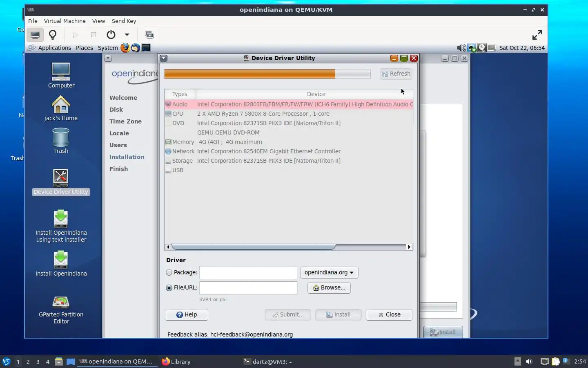Click the Run virtual machine play icon
This screenshot has height=368, width=588.
pyautogui.click(x=76, y=35)
